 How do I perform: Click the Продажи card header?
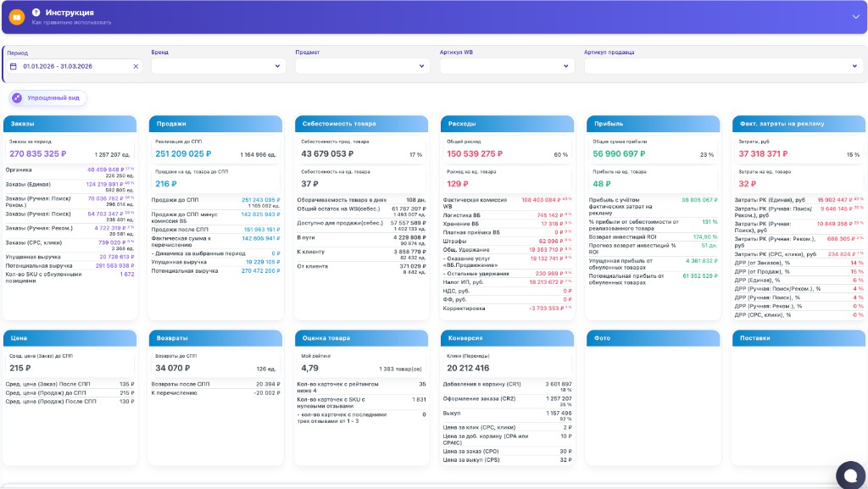point(215,124)
